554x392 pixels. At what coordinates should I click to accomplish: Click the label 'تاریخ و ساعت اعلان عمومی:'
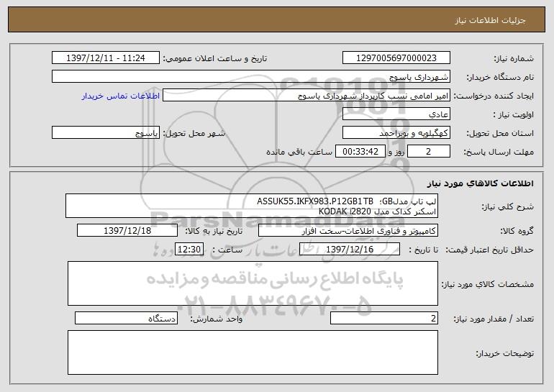(215, 58)
